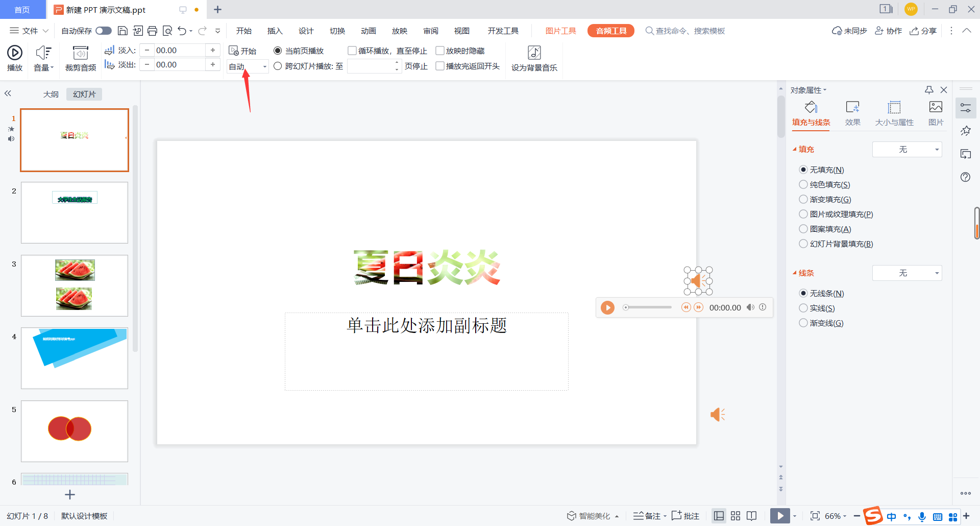Screen dimensions: 980x526
Task: Collapse the slide thumbnail pane
Action: point(8,93)
